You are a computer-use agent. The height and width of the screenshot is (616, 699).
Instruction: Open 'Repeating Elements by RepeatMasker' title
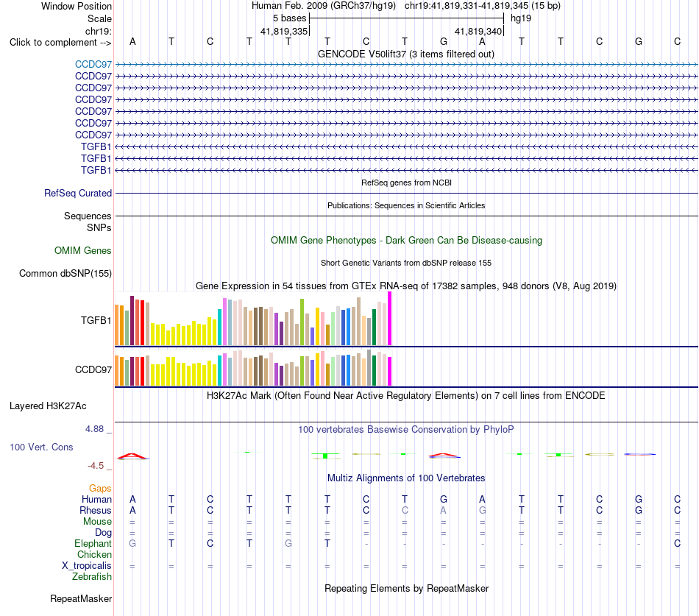click(406, 588)
